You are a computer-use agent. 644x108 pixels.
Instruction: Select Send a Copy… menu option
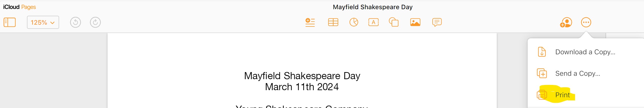(x=578, y=73)
